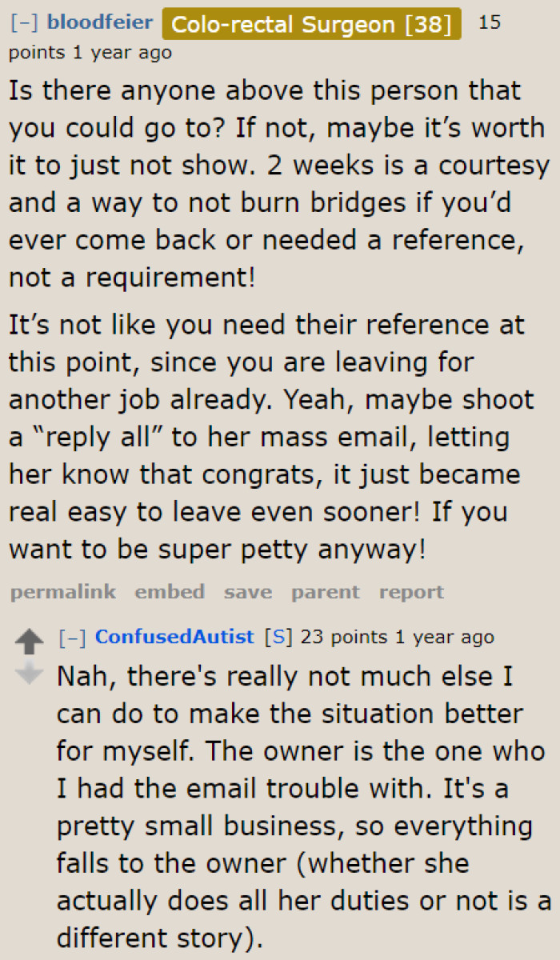Viewport: 560px width, 960px height.
Task: Click the permalink option under the comment
Action: [x=62, y=592]
